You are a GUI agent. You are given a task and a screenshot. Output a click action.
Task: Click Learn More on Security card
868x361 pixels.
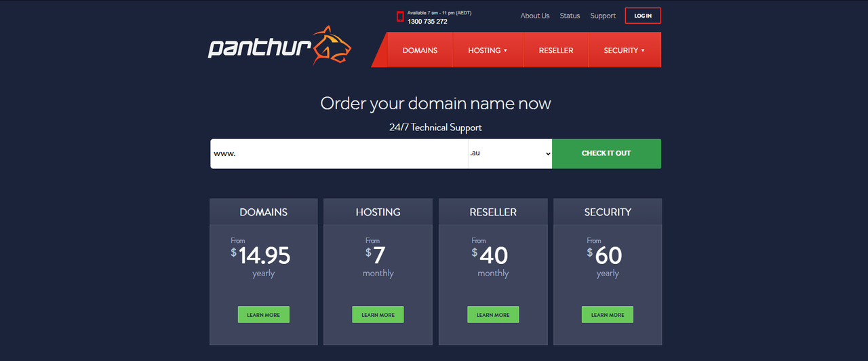(608, 315)
